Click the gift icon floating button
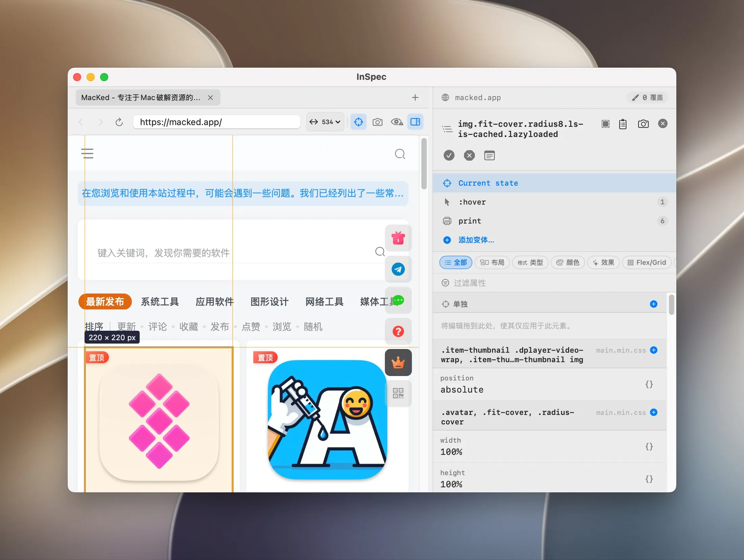744x560 pixels. point(398,238)
